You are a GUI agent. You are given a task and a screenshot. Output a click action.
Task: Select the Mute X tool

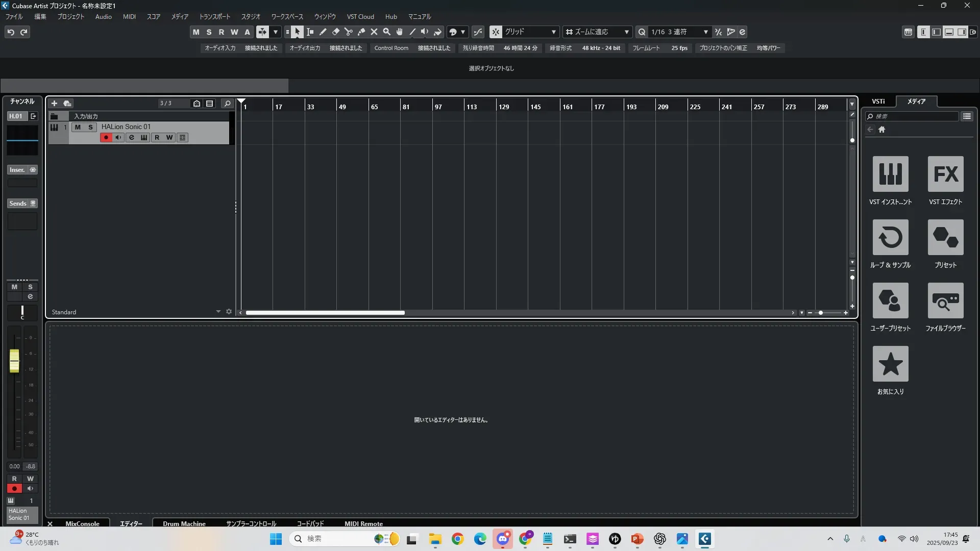(x=374, y=32)
